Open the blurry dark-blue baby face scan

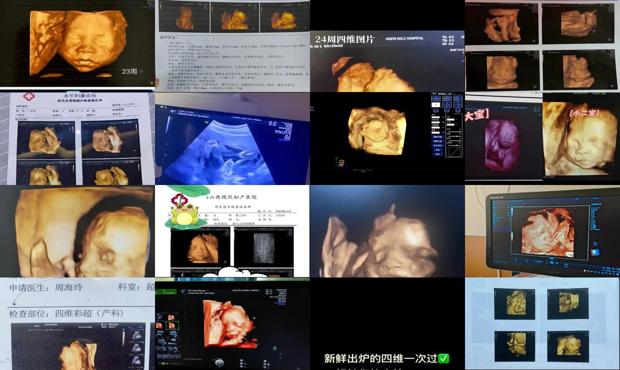(387, 231)
